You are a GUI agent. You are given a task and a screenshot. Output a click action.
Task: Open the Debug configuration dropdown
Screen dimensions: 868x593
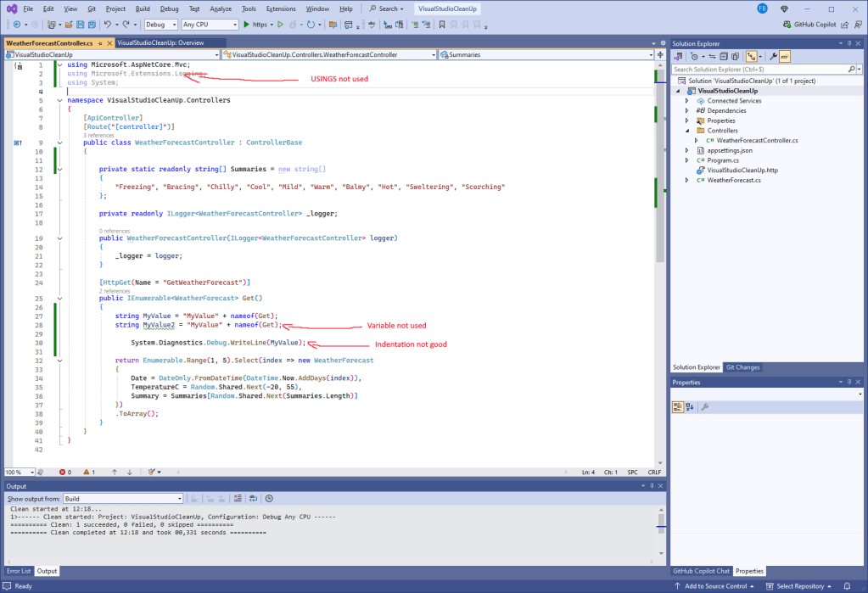160,25
